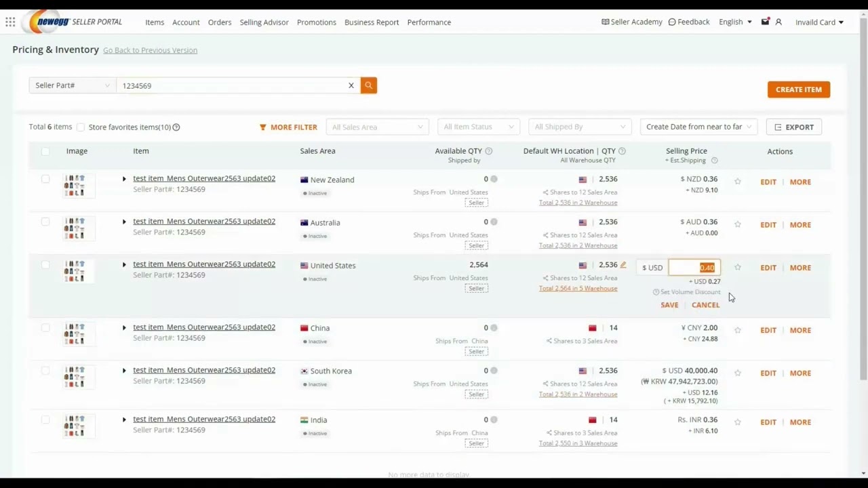Toggle the select-all header checkbox
868x488 pixels.
coord(45,151)
